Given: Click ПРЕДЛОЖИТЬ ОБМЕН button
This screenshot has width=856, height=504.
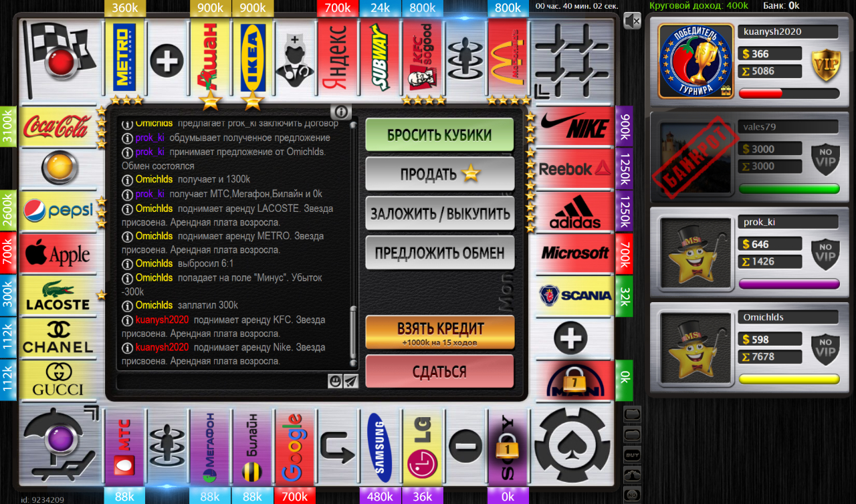Looking at the screenshot, I should tap(439, 253).
